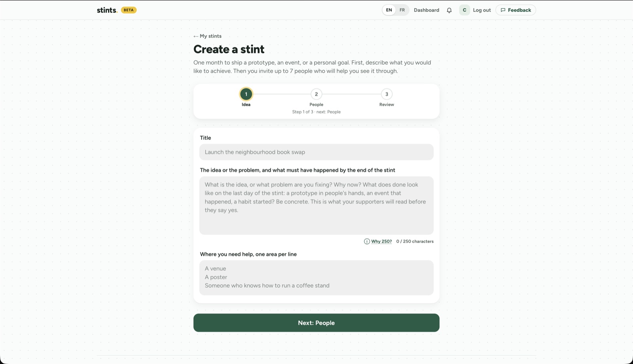Click the help areas text box
This screenshot has width=633, height=364.
click(x=316, y=277)
